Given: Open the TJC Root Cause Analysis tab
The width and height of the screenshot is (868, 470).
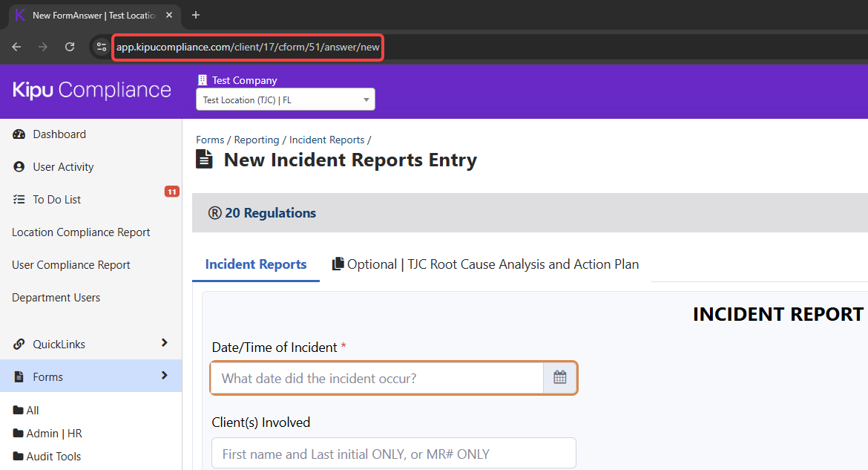Looking at the screenshot, I should pos(486,264).
